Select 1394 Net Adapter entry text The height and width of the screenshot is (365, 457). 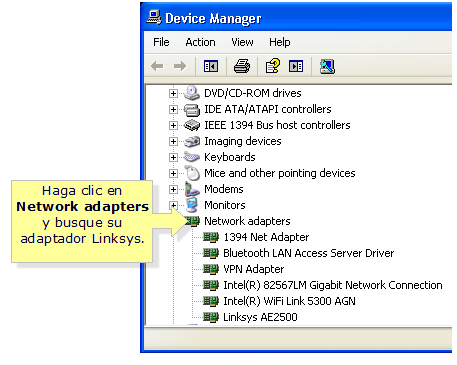tap(266, 237)
